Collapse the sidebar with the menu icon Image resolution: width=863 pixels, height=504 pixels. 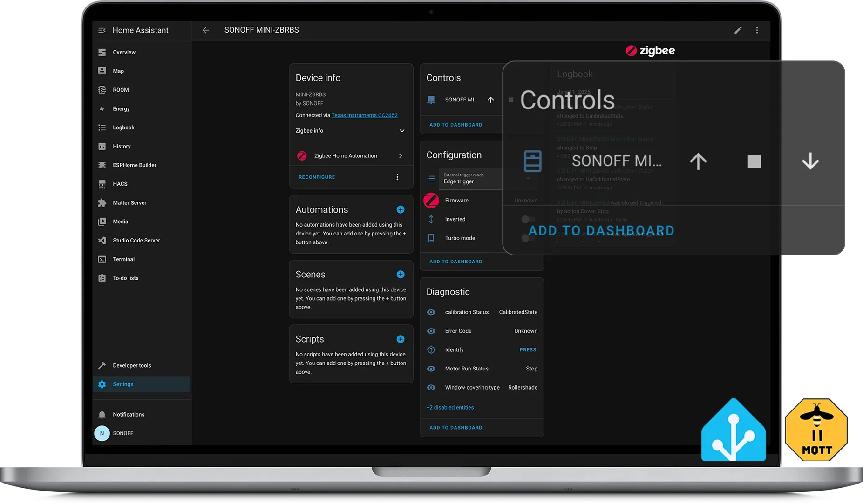point(102,30)
